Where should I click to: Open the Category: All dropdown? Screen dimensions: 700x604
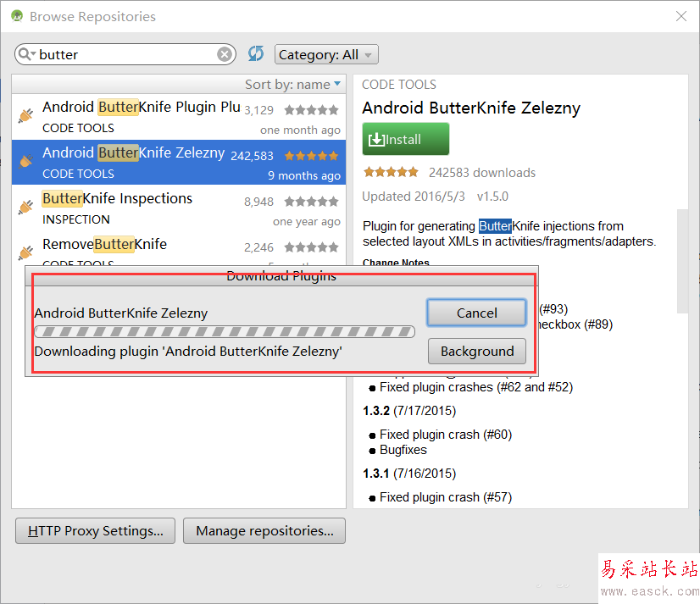click(326, 54)
